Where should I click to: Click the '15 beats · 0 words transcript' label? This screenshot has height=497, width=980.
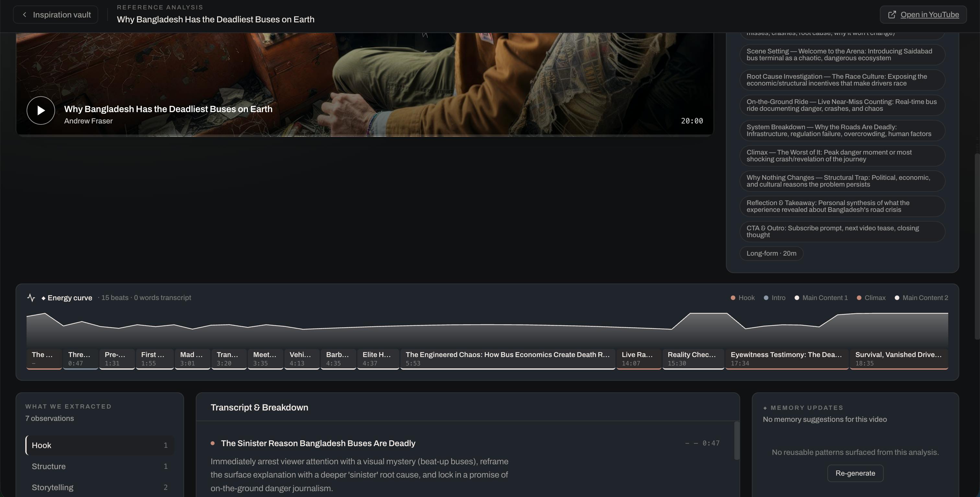[146, 298]
